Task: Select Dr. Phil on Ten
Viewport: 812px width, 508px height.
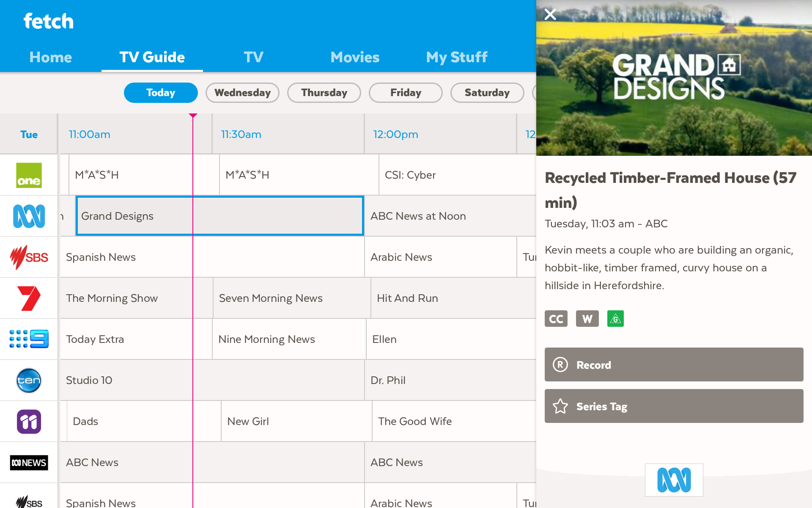Action: (450, 380)
